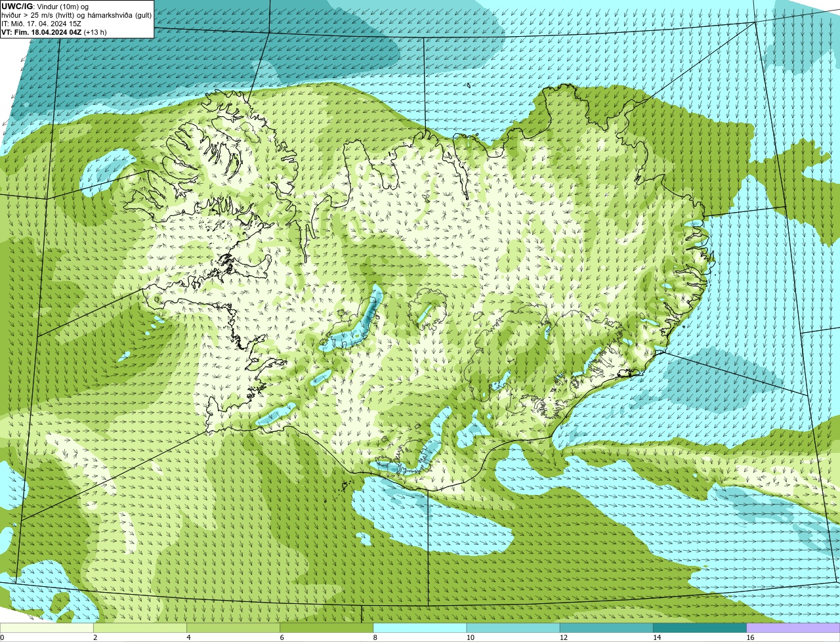Click the 'UWC/IG: Vindur (10m) og' title line
The width and height of the screenshot is (840, 642).
45,7
